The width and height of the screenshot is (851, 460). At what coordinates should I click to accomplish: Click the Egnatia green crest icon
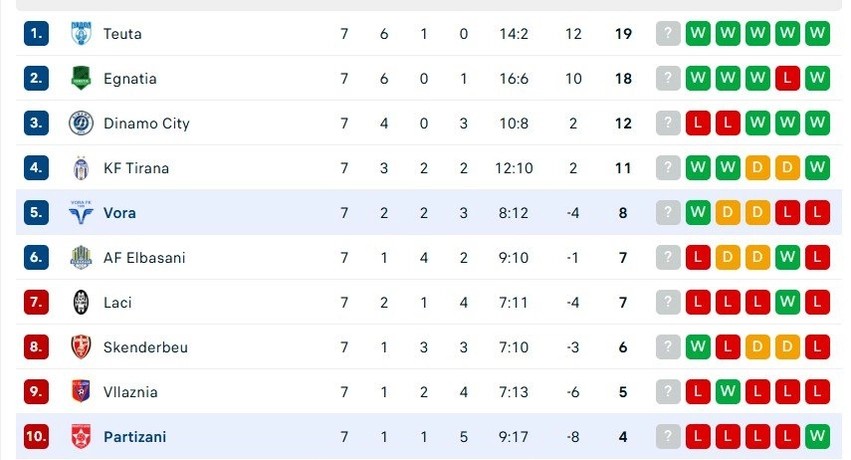pyautogui.click(x=81, y=78)
